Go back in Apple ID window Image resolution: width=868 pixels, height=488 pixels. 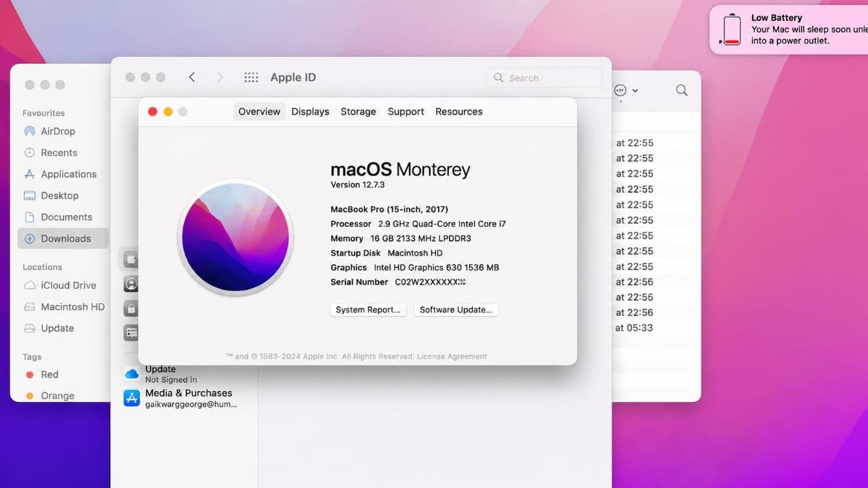click(x=192, y=77)
